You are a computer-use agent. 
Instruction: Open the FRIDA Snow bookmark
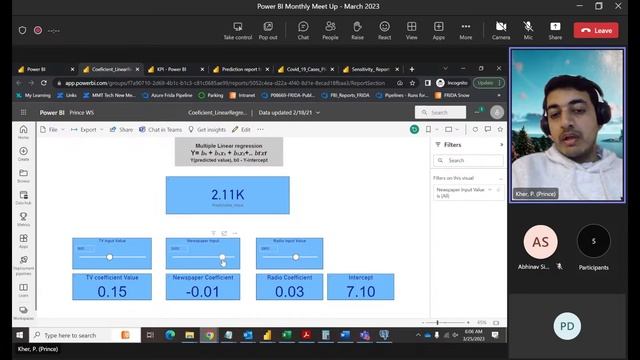tap(452, 95)
